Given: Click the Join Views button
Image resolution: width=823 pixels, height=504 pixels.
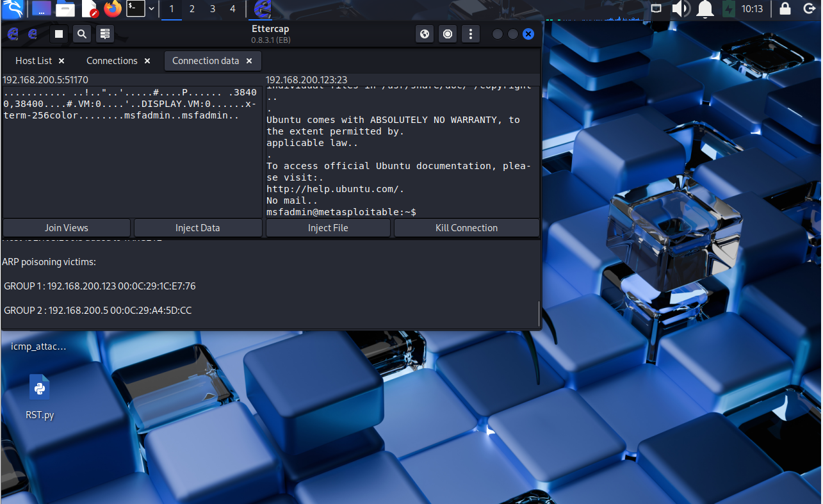Looking at the screenshot, I should click(67, 228).
